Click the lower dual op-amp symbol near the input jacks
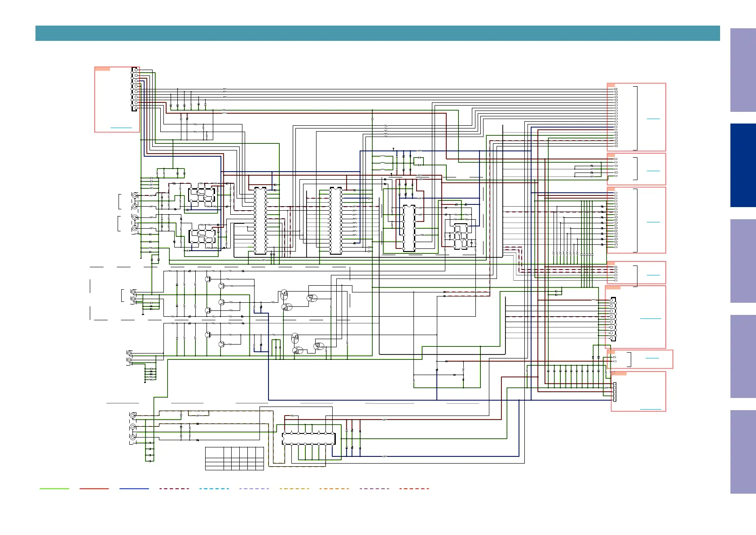756x535 pixels. point(202,236)
